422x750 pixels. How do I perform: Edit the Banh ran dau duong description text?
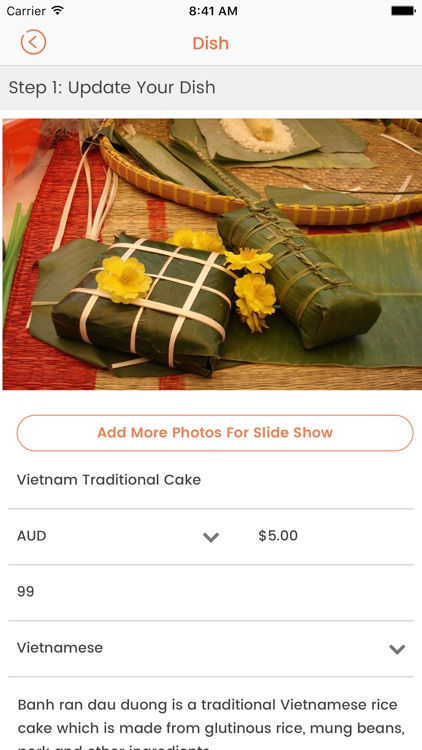tap(211, 722)
